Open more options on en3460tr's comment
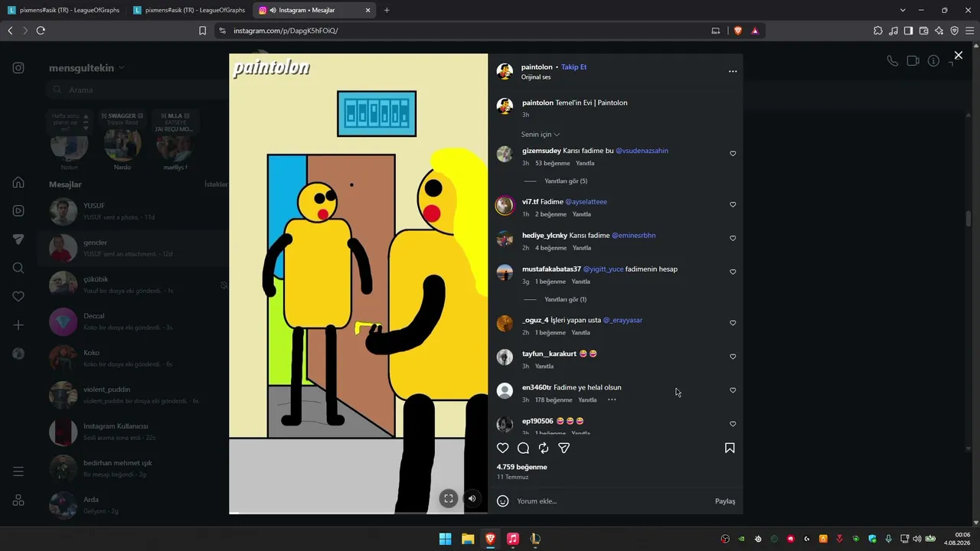Screen dimensions: 980x551 (612, 400)
